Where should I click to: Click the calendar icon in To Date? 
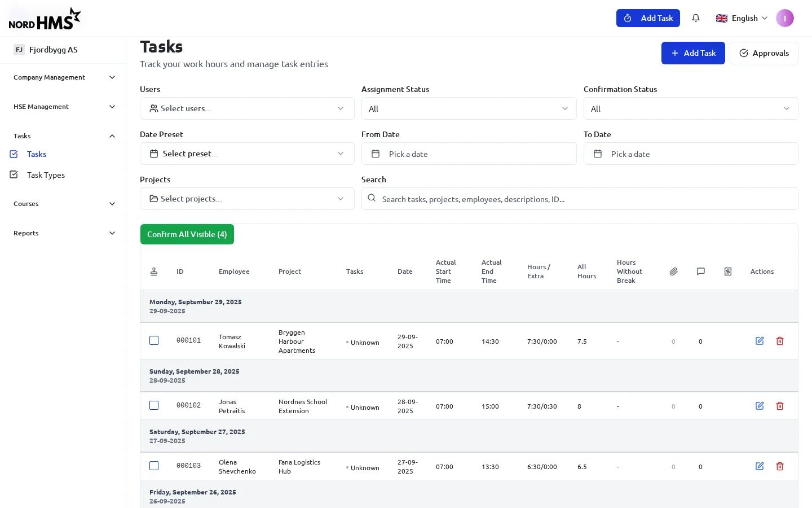coord(598,154)
